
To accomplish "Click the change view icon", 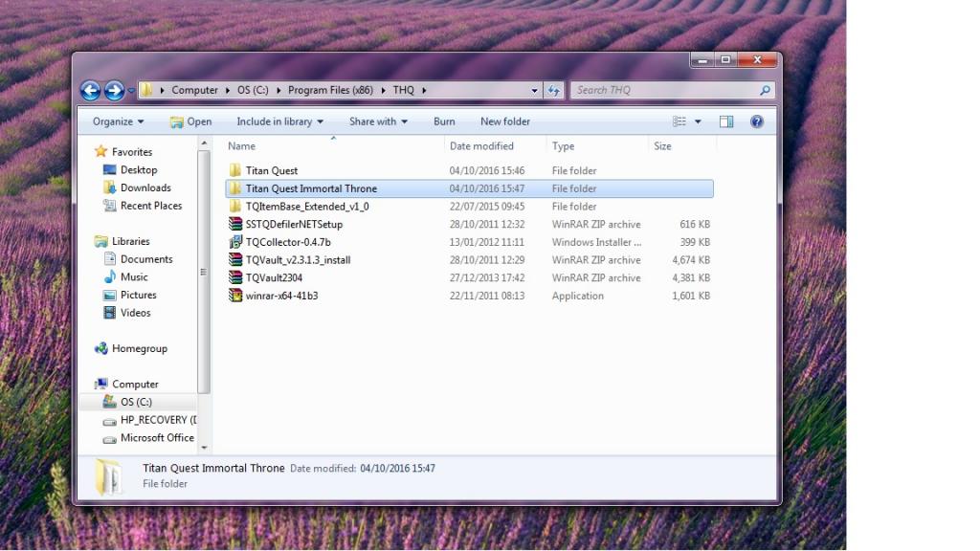I will tap(679, 121).
